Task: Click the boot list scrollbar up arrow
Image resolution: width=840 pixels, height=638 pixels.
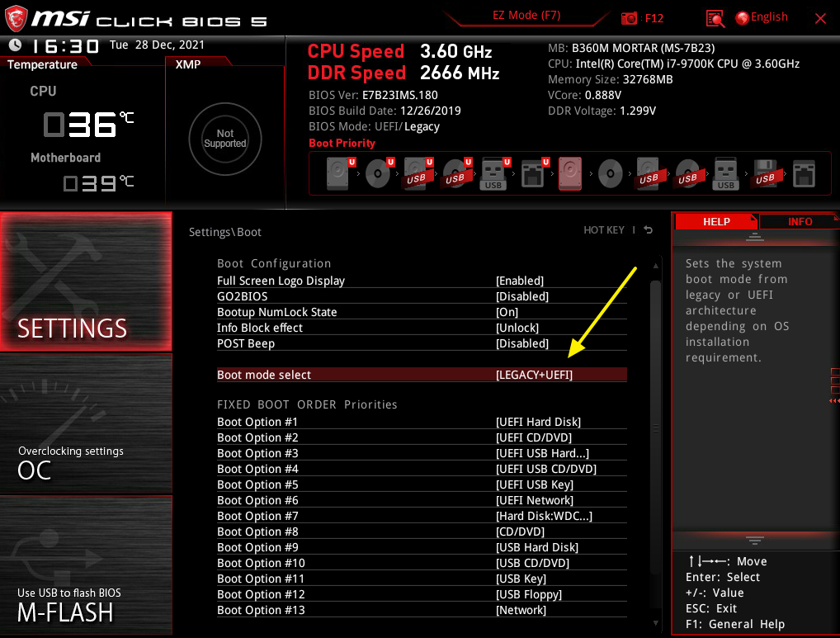Action: pyautogui.click(x=655, y=266)
